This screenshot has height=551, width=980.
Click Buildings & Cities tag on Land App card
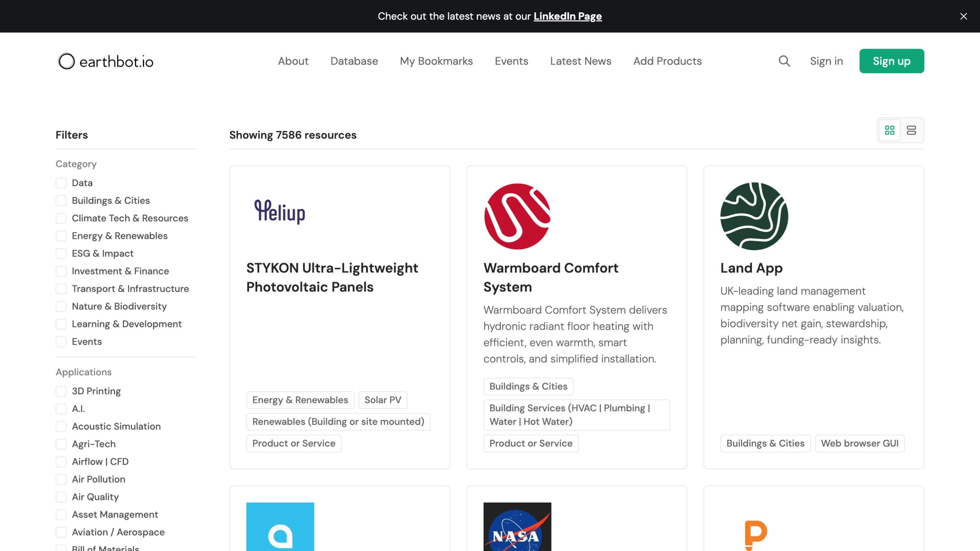[765, 444]
